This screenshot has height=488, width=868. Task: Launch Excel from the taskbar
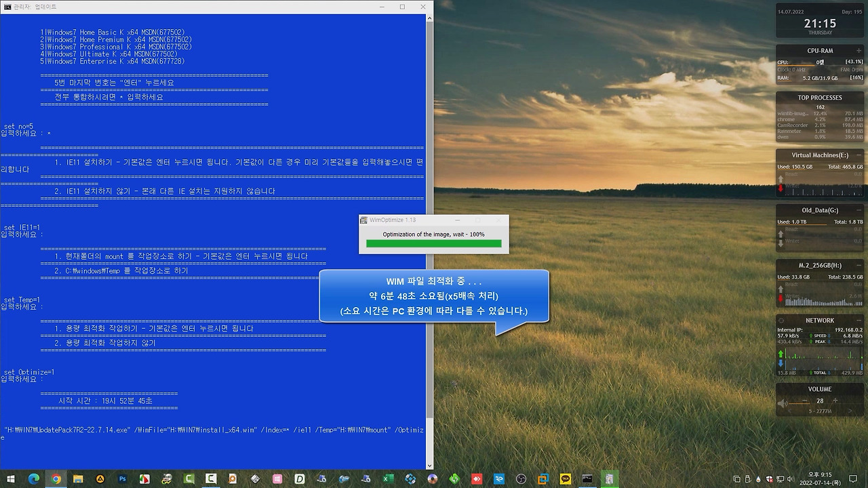pyautogui.click(x=388, y=479)
